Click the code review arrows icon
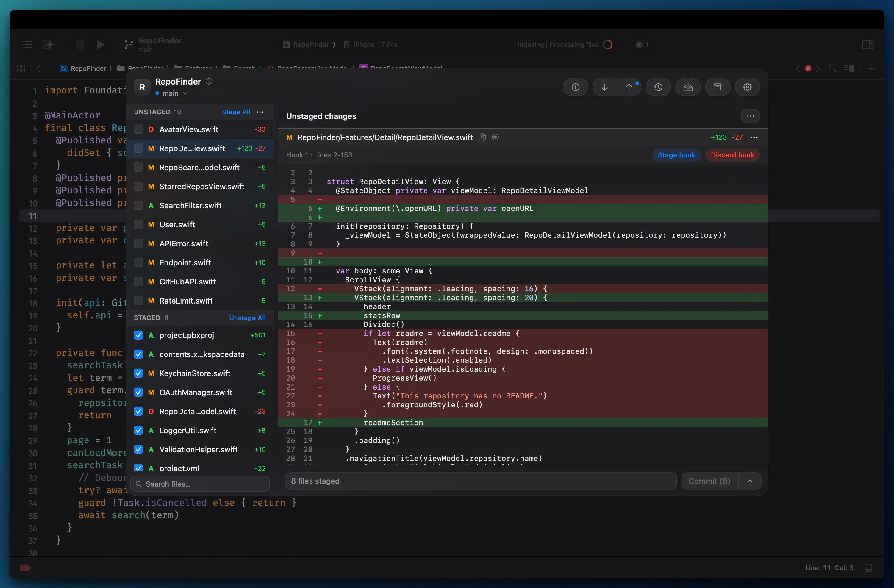This screenshot has height=588, width=894. [x=832, y=68]
